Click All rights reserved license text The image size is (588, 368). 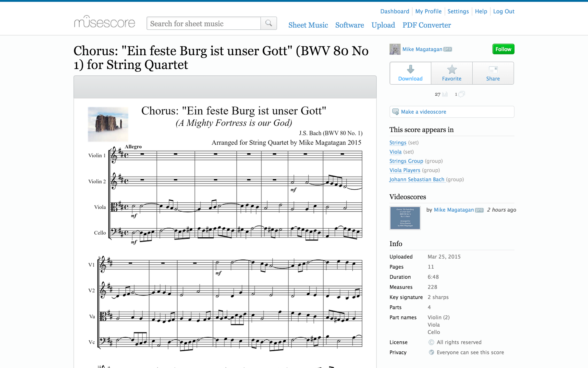[459, 342]
